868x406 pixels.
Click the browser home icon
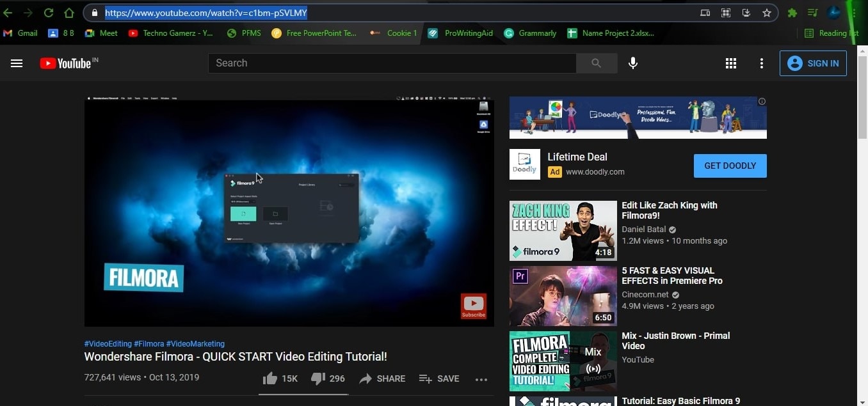pos(69,13)
